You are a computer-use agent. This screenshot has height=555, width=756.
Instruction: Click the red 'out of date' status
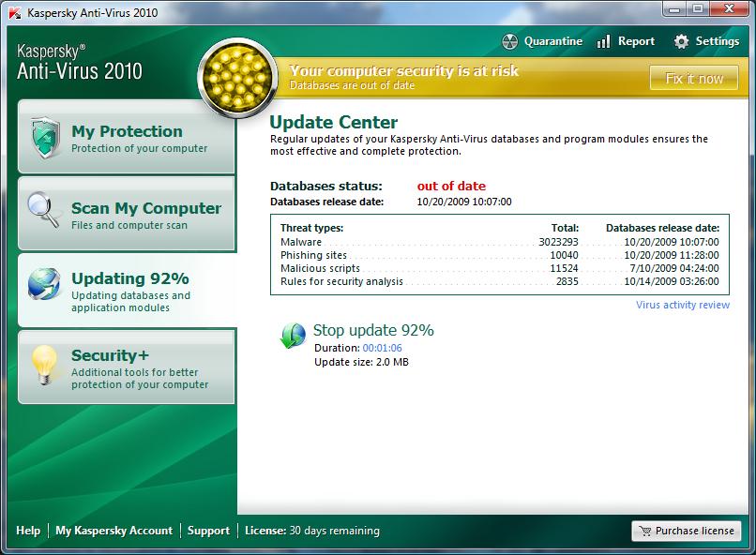pos(451,186)
